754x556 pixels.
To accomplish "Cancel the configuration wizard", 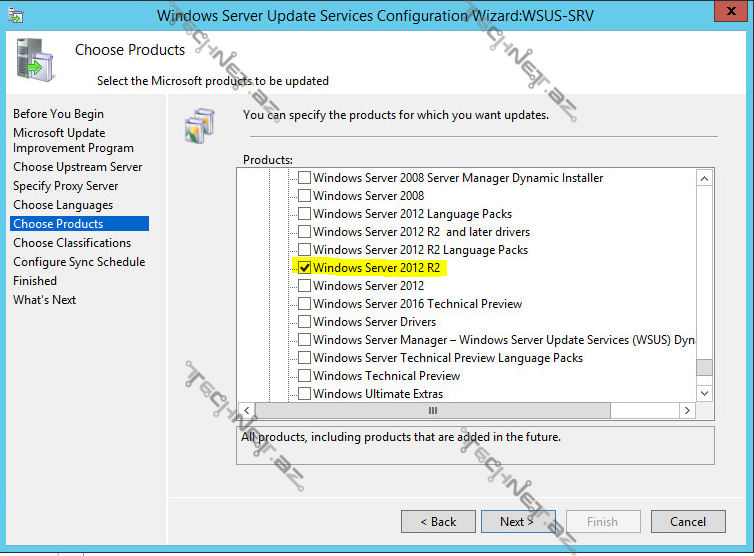I will click(687, 521).
